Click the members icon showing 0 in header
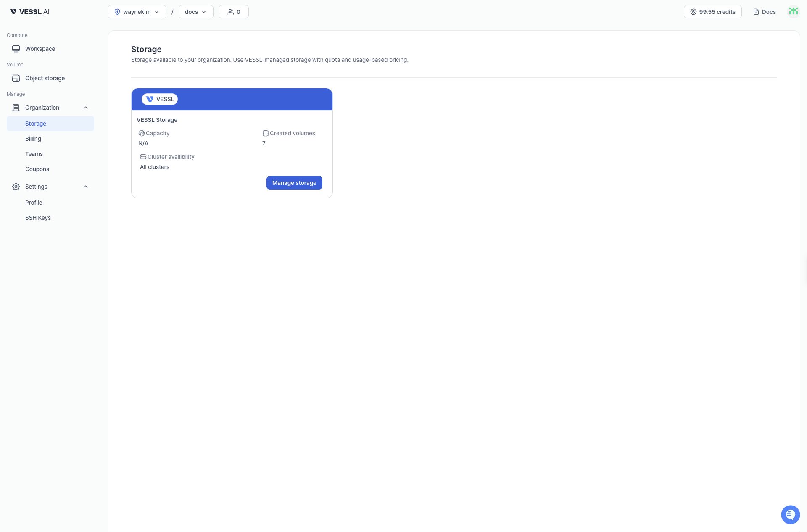Image resolution: width=807 pixels, height=532 pixels. (230, 11)
